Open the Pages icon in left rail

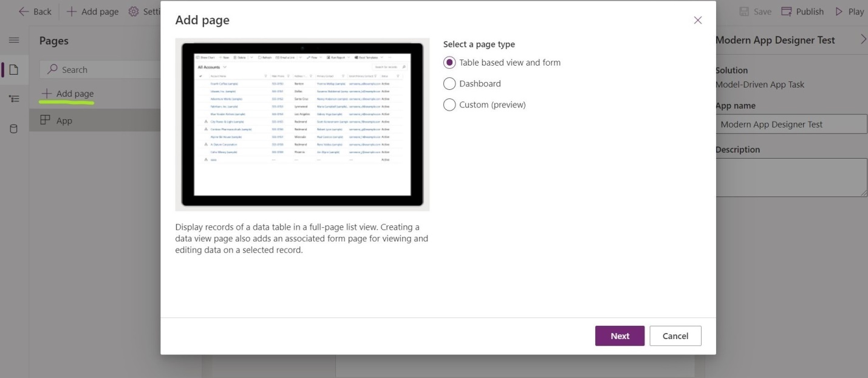click(14, 70)
